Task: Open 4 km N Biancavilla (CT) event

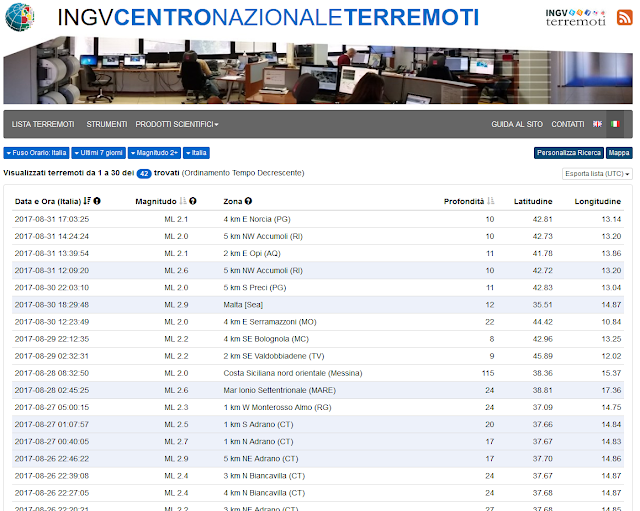Action: click(x=264, y=493)
